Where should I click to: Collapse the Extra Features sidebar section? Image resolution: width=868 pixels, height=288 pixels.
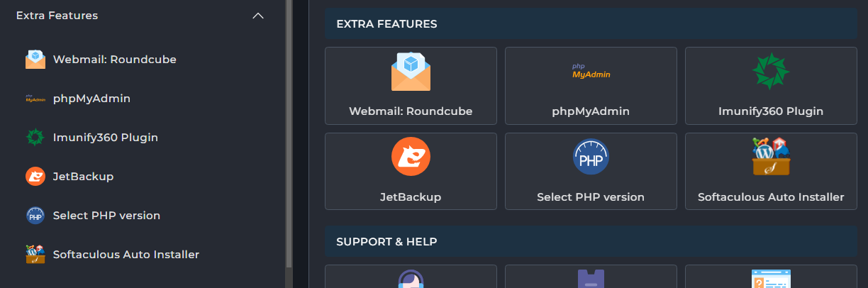[258, 16]
